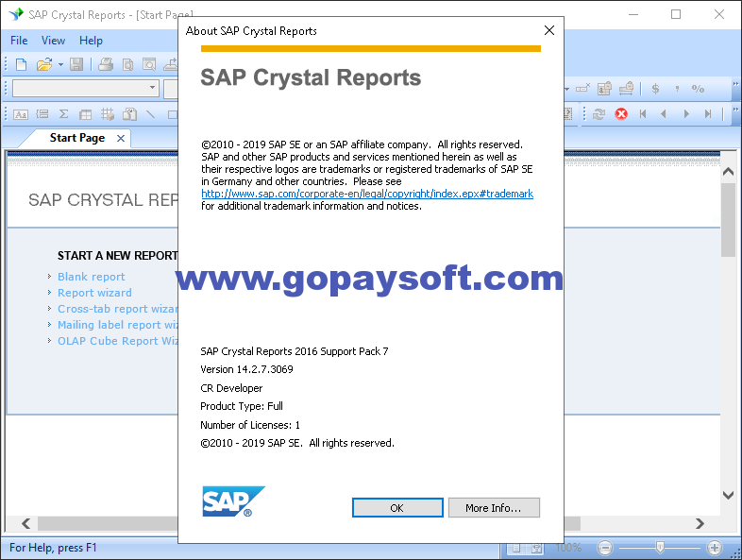Open the View menu
Viewport: 742px width, 560px height.
click(53, 41)
